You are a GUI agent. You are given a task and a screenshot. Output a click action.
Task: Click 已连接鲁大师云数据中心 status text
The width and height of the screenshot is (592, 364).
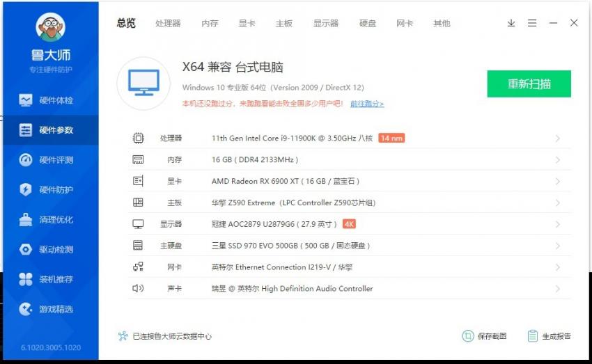click(172, 336)
